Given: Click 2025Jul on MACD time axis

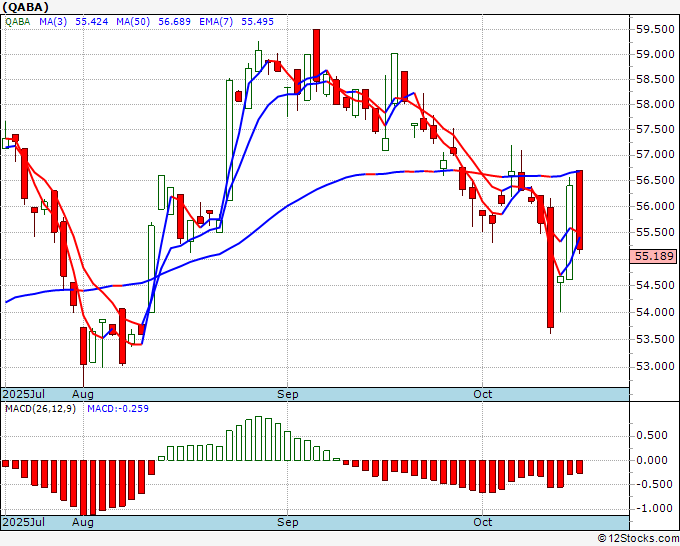Looking at the screenshot, I should tap(24, 522).
